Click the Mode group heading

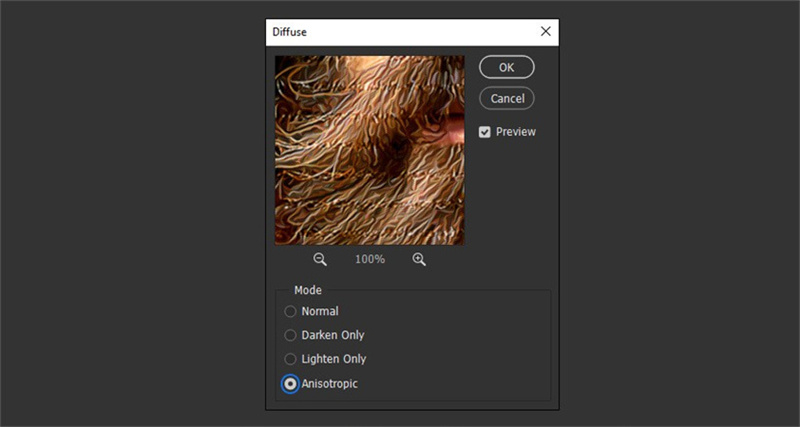tap(308, 290)
